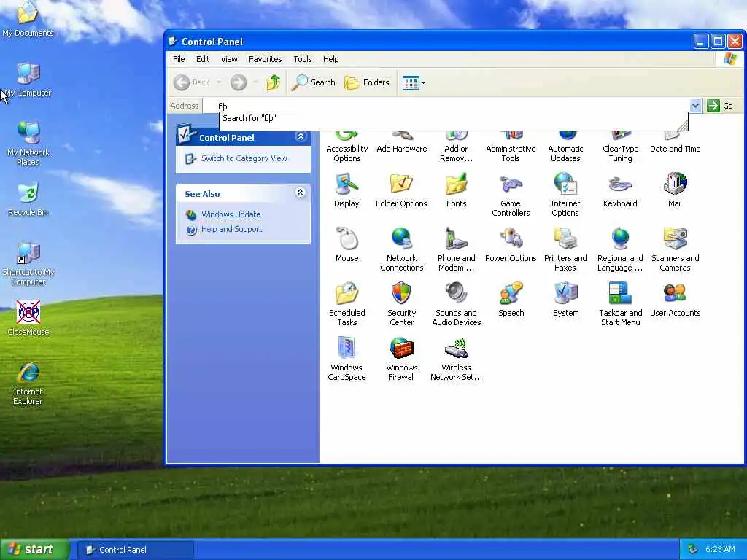The height and width of the screenshot is (560, 747).
Task: Select the Recycle Bin desktop icon
Action: pos(28,200)
